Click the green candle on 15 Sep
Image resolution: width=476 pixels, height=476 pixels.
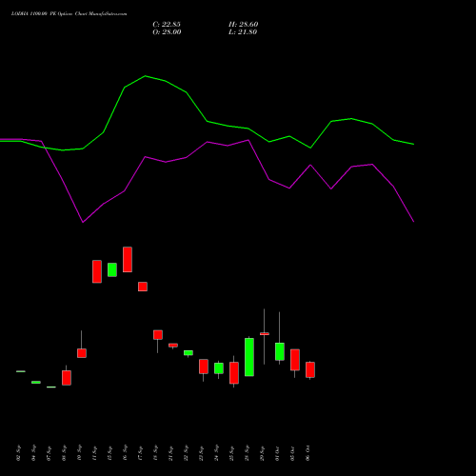coord(112,269)
